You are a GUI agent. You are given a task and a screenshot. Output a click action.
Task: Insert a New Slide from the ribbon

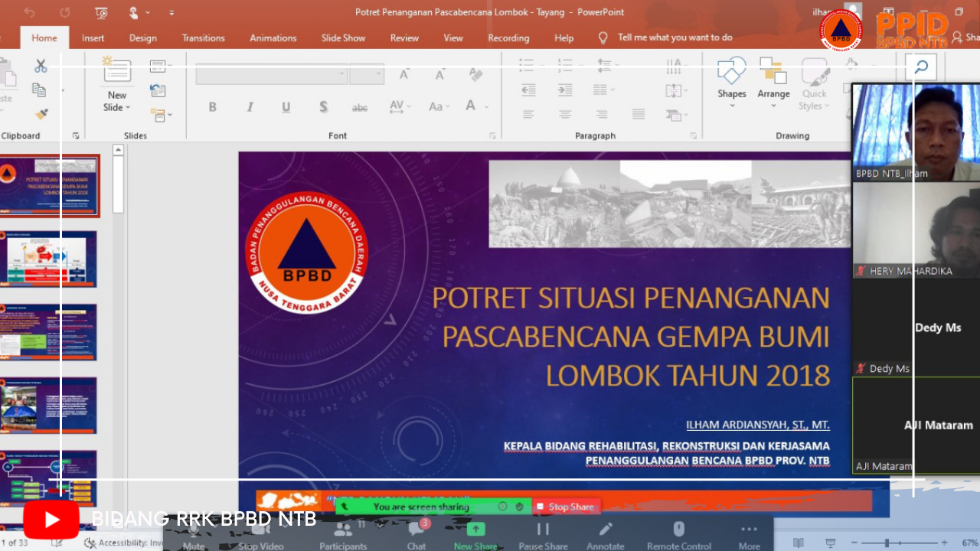pos(116,86)
